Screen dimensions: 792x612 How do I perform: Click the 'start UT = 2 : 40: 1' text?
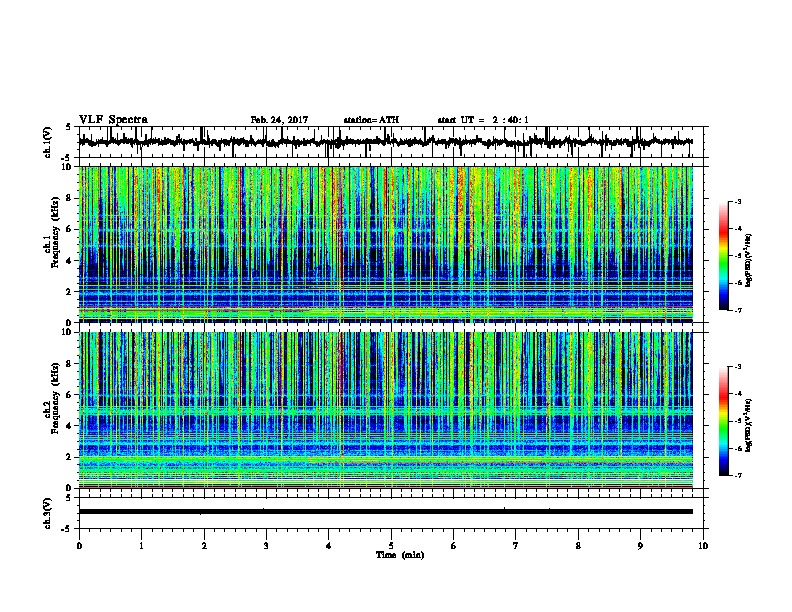[483, 120]
